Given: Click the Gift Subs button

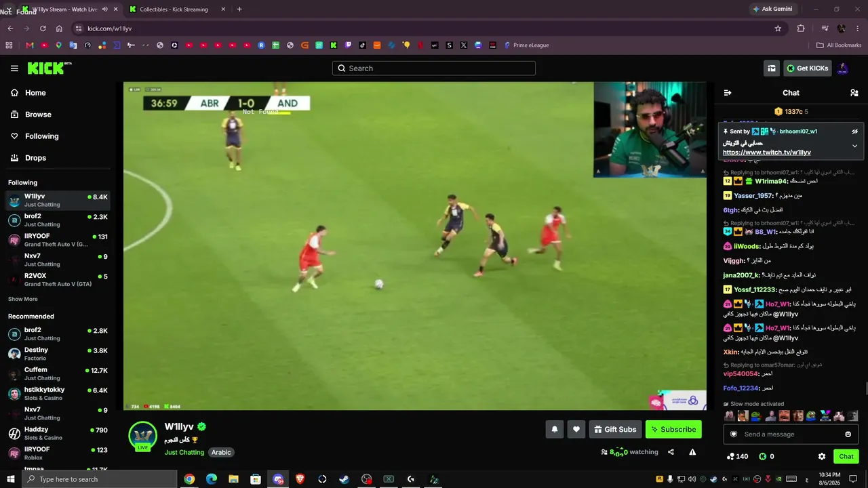Looking at the screenshot, I should (615, 429).
